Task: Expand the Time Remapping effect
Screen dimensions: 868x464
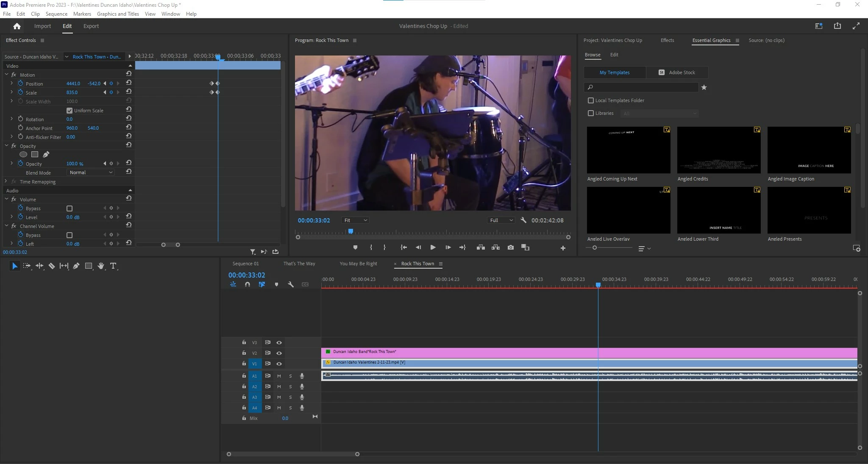Action: pyautogui.click(x=6, y=181)
